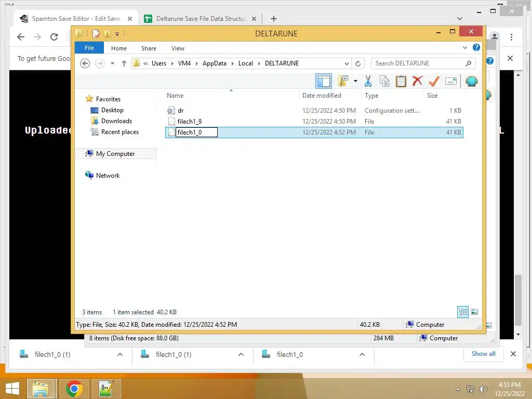Click the red X Delete toolbar icon
This screenshot has height=399, width=532.
point(417,81)
